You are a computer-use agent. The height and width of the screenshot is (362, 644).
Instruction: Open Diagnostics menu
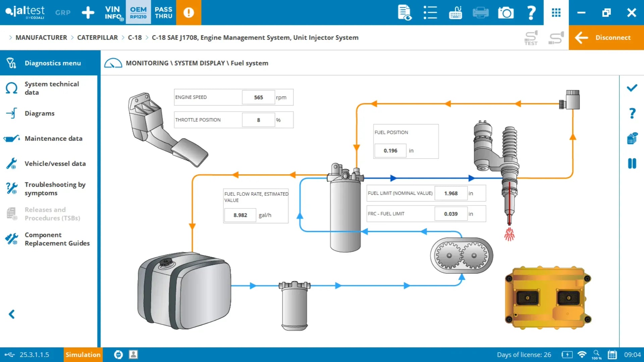click(50, 63)
